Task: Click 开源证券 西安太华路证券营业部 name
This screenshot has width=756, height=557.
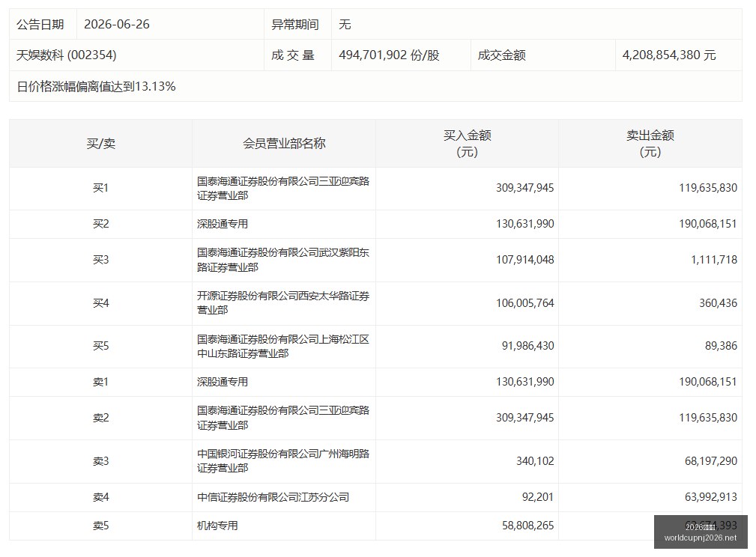Action: click(x=283, y=303)
